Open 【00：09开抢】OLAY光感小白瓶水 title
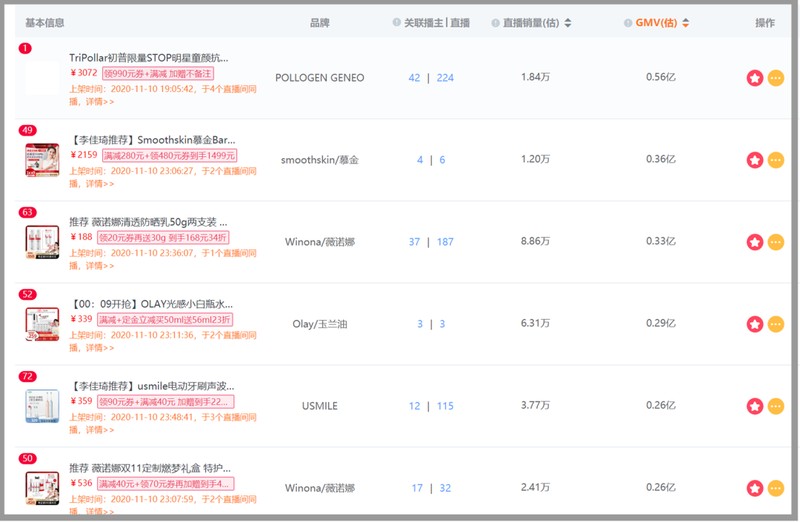 point(151,304)
